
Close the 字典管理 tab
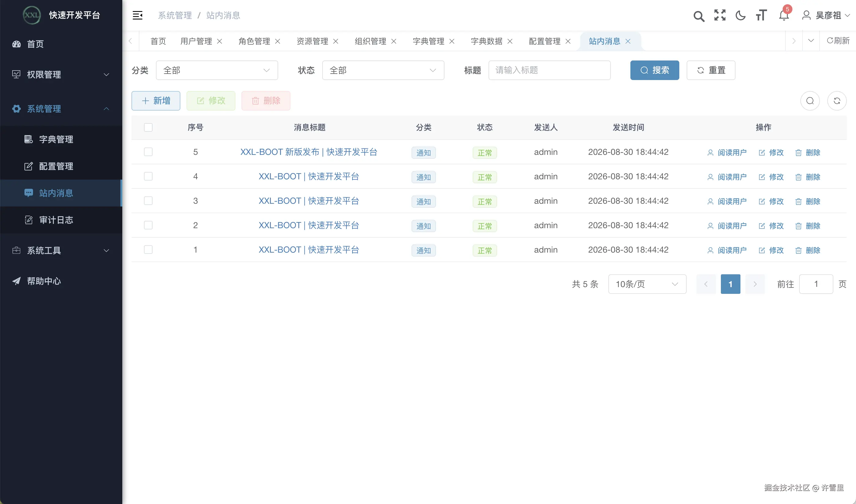tap(452, 41)
